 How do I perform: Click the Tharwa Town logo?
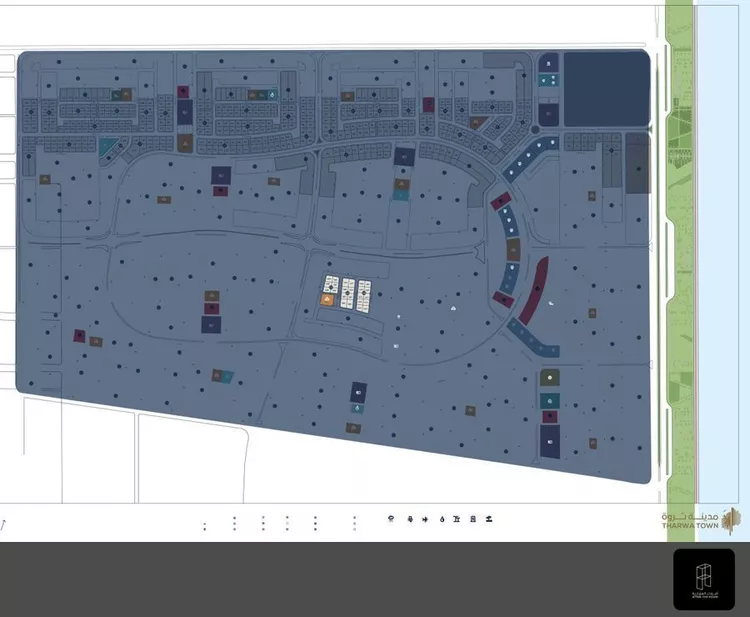pos(701,521)
